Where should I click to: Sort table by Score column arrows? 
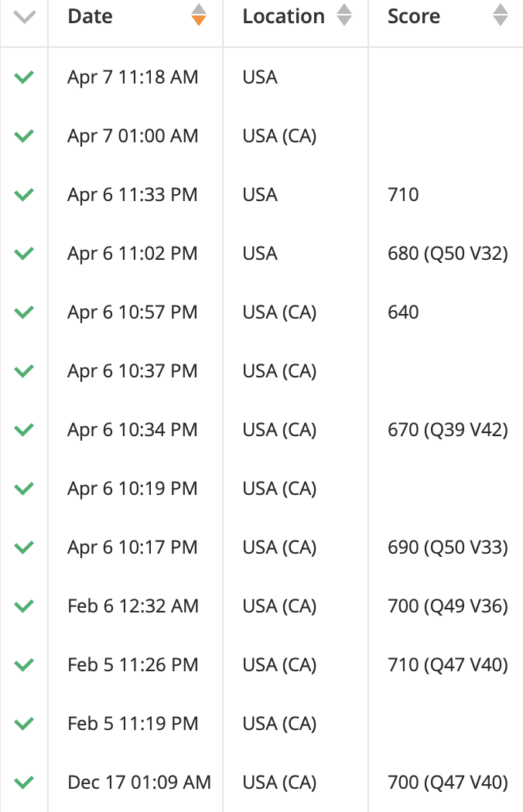(x=501, y=15)
